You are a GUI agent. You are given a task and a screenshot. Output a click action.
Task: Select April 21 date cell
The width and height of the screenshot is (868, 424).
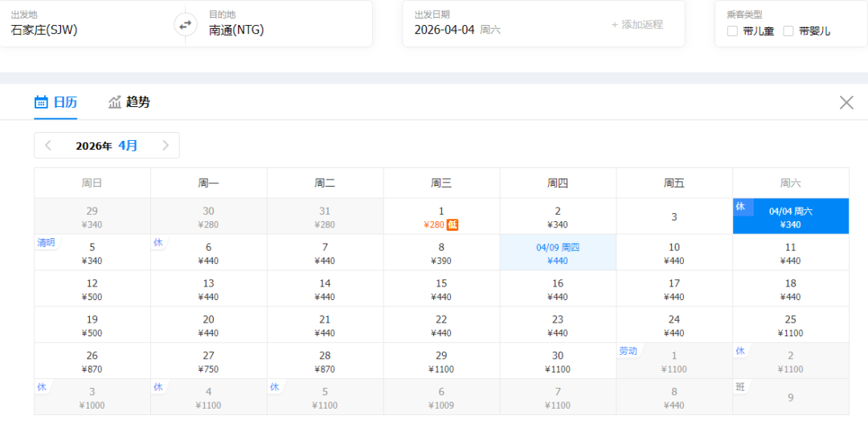pos(325,324)
